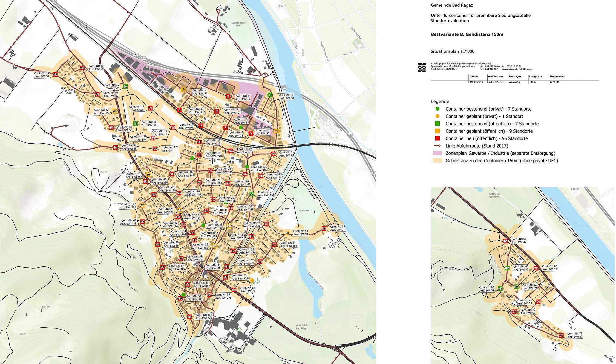Click 'Linie Abfuhrroute (Stand 2017)' legend entry
Image resolution: width=616 pixels, height=364 pixels.
point(477,146)
